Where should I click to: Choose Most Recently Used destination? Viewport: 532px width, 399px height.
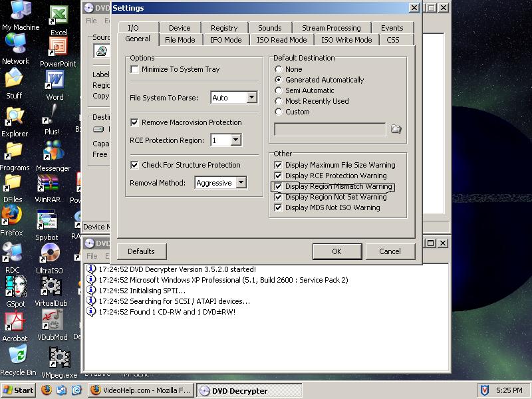click(279, 101)
